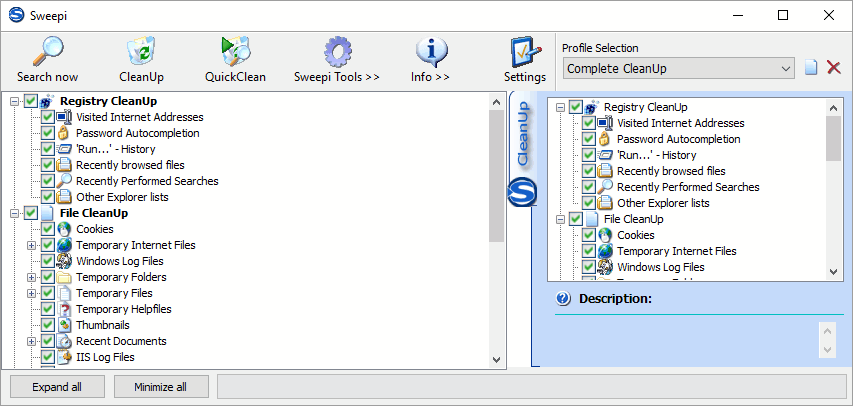Screen dimensions: 853x406
Task: Select 'Recently browsed files' in left tree
Action: [x=130, y=165]
